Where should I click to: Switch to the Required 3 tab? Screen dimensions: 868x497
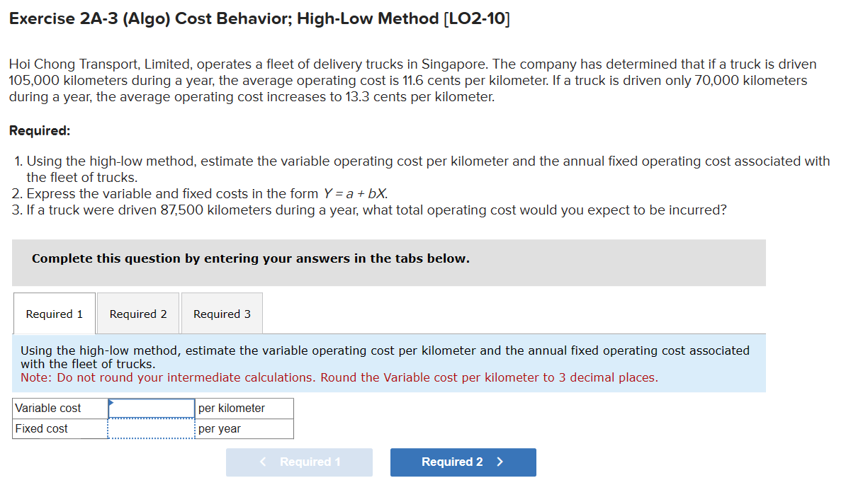point(222,314)
